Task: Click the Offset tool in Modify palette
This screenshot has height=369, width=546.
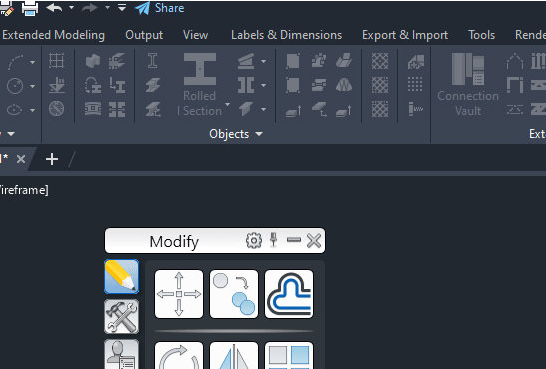Action: pyautogui.click(x=289, y=294)
